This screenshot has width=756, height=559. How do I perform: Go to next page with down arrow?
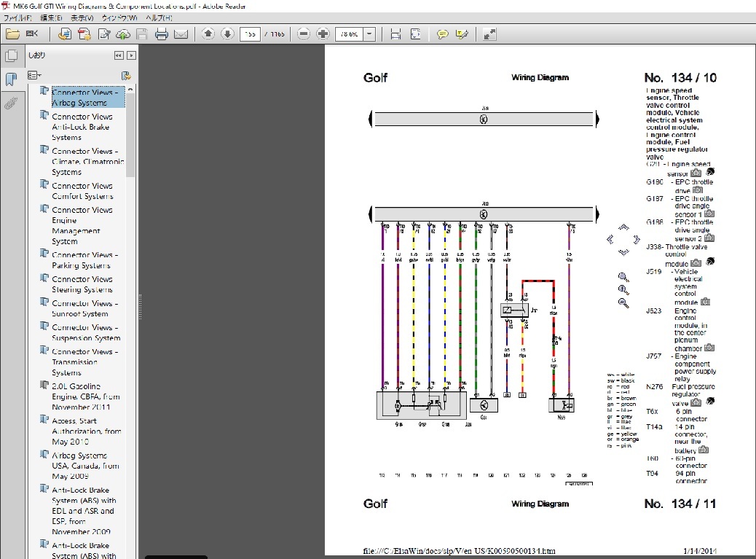pos(227,34)
